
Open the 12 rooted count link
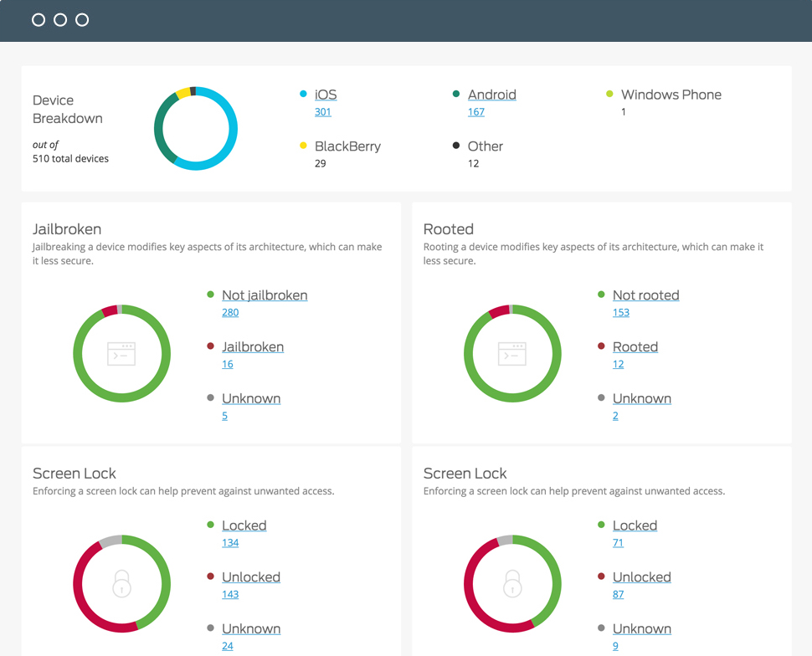[619, 364]
